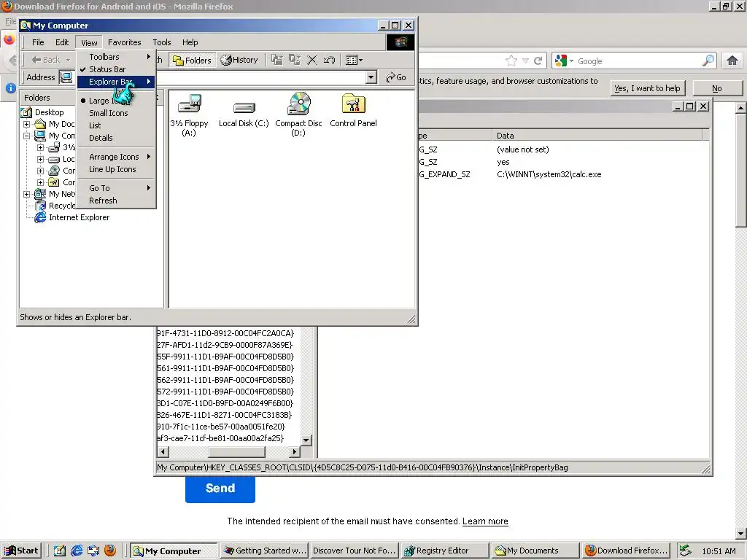Viewport: 747px width, 560px height.
Task: Click the blue Send button
Action: (220, 489)
